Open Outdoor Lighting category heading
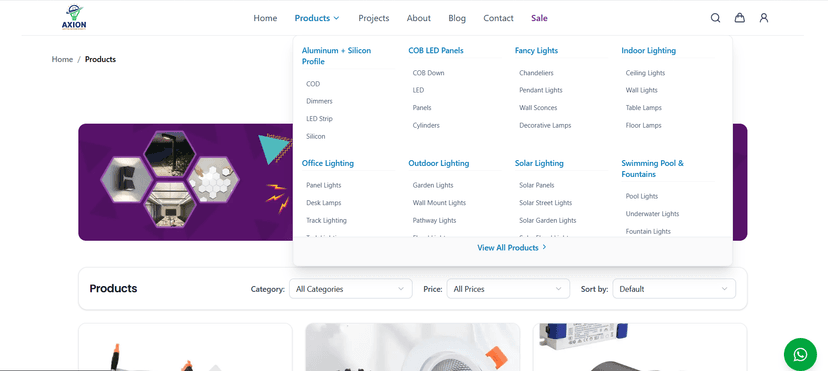This screenshot has width=828, height=371. pos(438,163)
